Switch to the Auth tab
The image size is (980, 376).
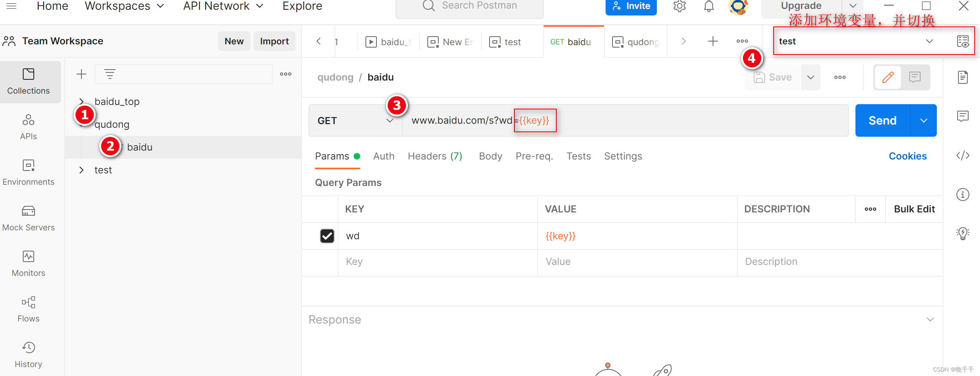coord(384,156)
